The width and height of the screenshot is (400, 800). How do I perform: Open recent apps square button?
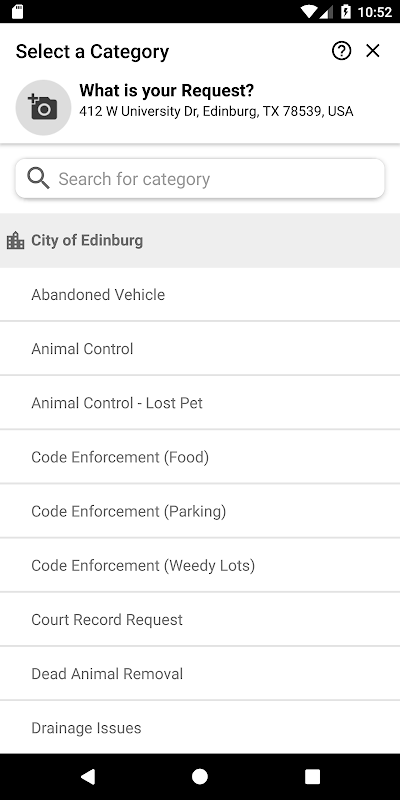coord(312,777)
